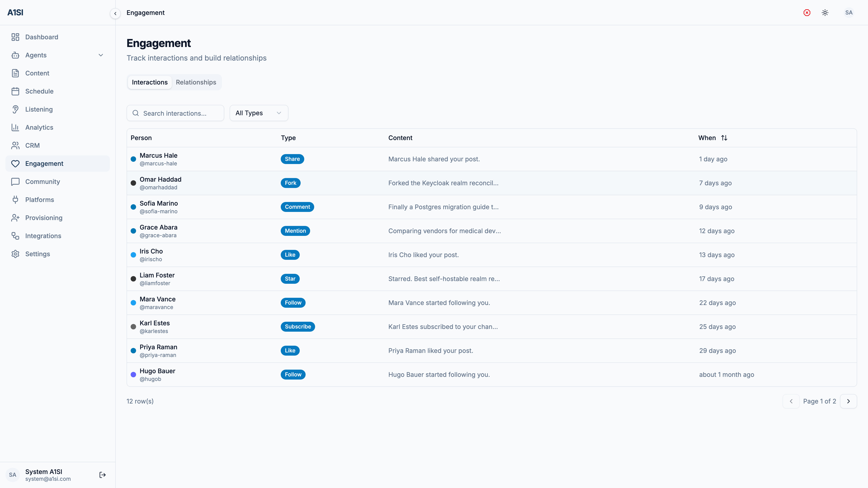The height and width of the screenshot is (488, 868).
Task: Click the Integrations icon in sidebar
Action: pos(15,236)
